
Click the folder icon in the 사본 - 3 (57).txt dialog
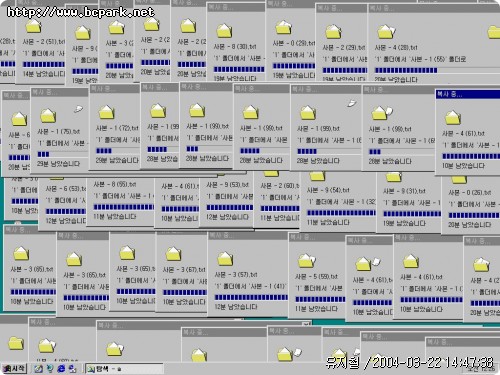tap(225, 259)
